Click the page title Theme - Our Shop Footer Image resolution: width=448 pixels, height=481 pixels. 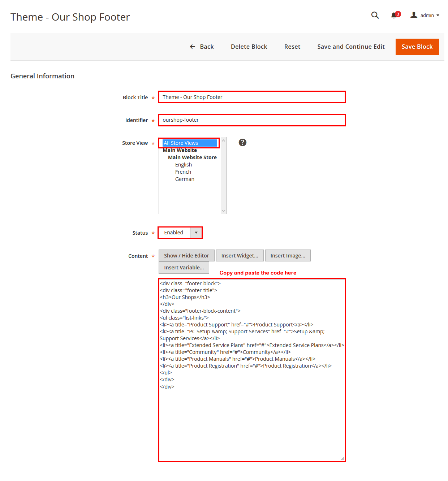click(70, 17)
